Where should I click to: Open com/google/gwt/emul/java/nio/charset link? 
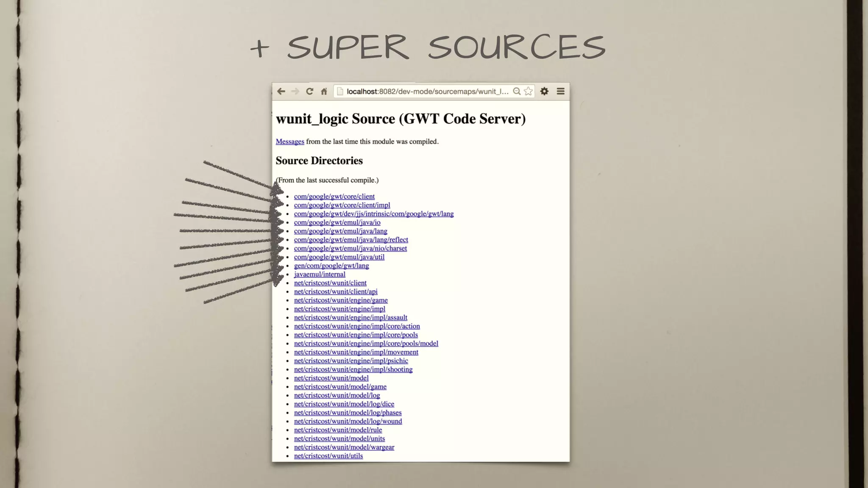351,248
